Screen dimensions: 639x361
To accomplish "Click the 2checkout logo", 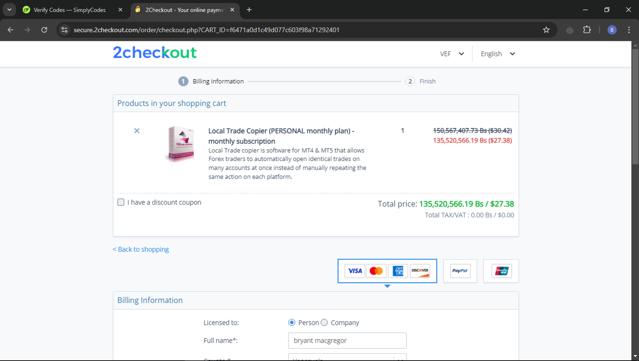I will pos(154,53).
